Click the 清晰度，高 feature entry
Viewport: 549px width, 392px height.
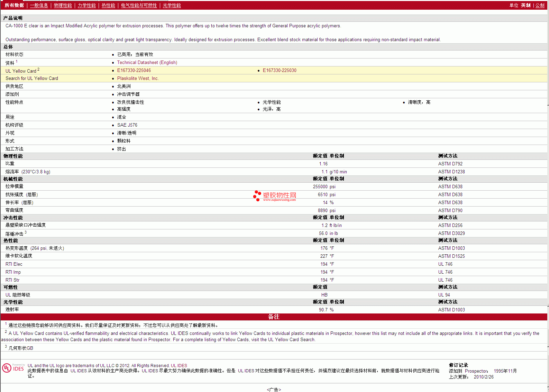tap(419, 102)
